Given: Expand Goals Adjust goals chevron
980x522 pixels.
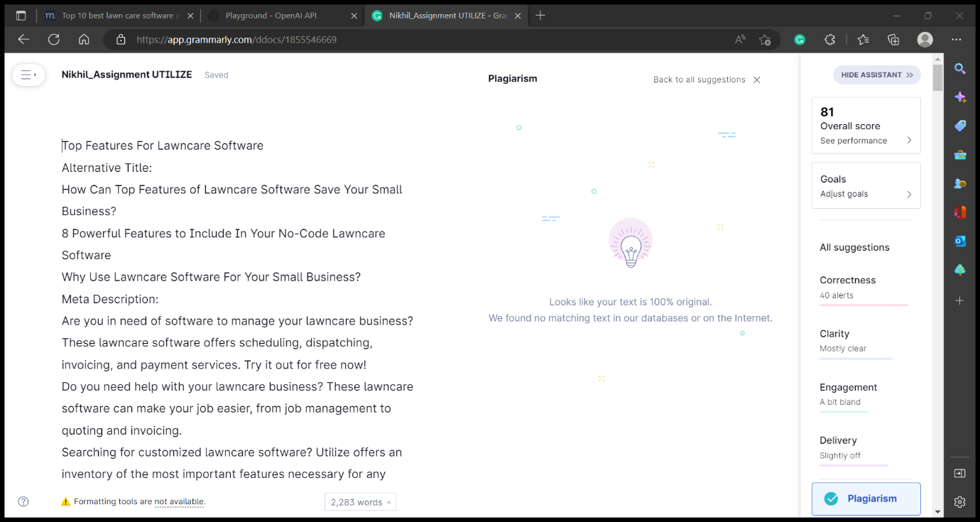Looking at the screenshot, I should click(909, 194).
